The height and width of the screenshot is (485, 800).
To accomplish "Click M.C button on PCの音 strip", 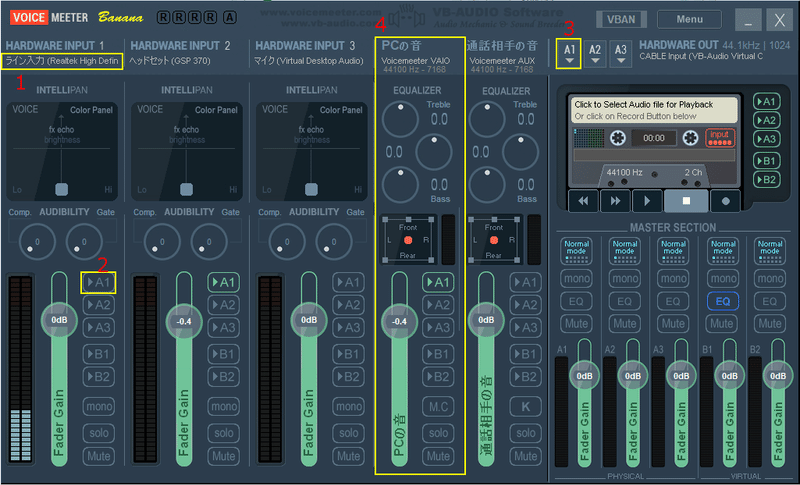I will [438, 406].
